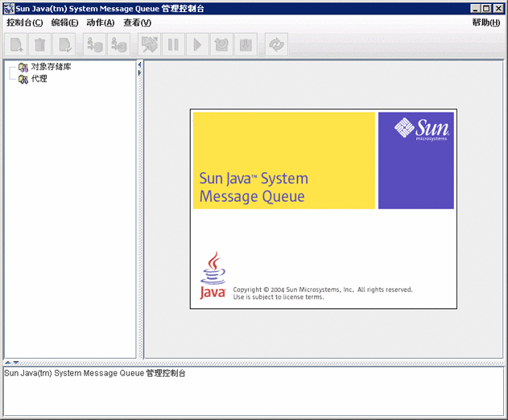Click the Add document toolbar icon
The height and width of the screenshot is (420, 508).
[x=16, y=44]
